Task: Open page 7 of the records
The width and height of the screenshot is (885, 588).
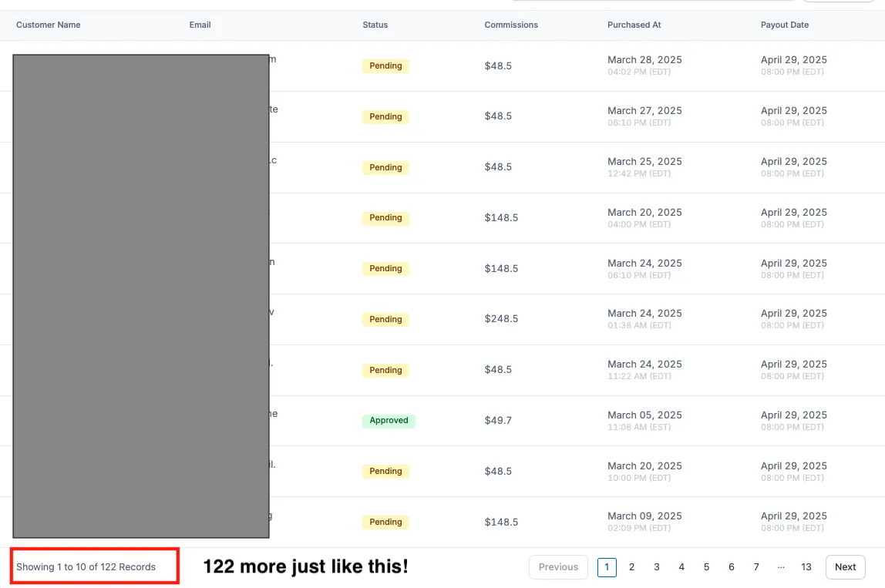Action: (x=756, y=567)
